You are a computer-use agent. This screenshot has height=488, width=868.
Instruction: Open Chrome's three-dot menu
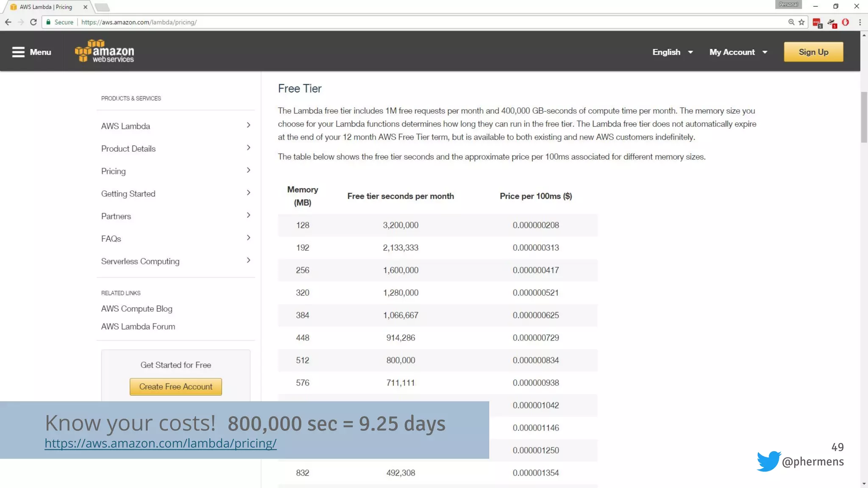point(860,22)
